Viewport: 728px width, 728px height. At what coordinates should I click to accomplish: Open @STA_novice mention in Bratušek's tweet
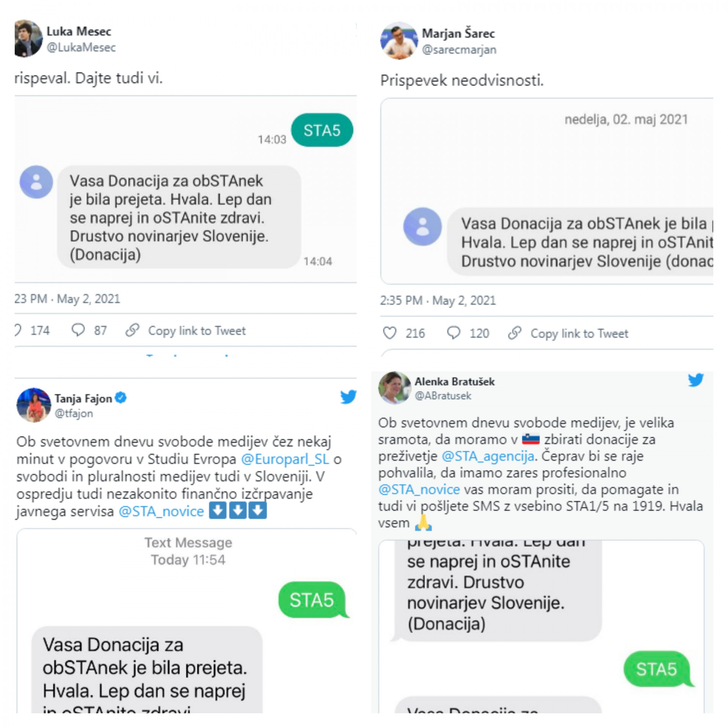[x=419, y=489]
